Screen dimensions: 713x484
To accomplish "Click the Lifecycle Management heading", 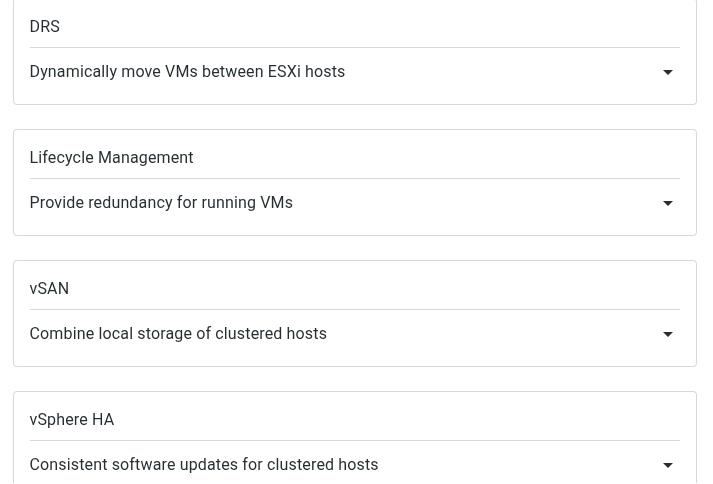I will [x=111, y=158].
